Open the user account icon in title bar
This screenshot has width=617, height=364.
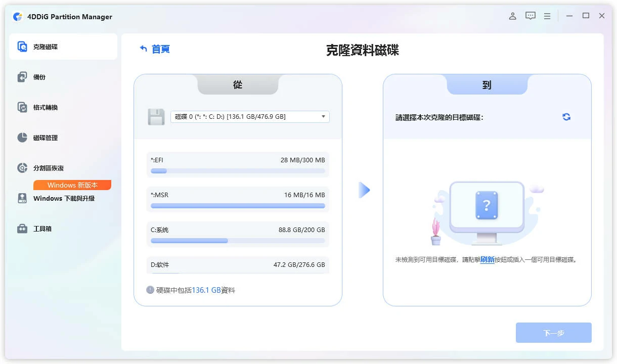point(512,16)
